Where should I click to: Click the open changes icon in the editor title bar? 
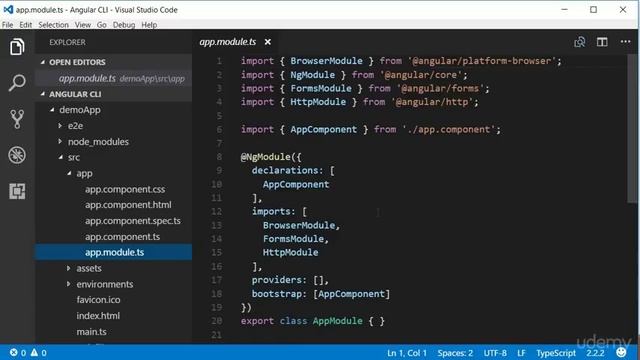tap(580, 42)
